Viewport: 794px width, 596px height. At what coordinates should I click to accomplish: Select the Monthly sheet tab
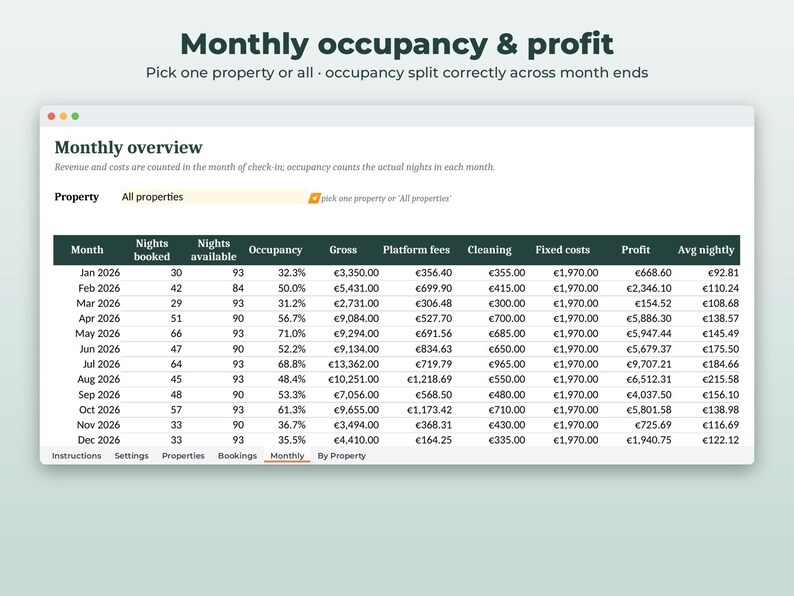pos(287,456)
